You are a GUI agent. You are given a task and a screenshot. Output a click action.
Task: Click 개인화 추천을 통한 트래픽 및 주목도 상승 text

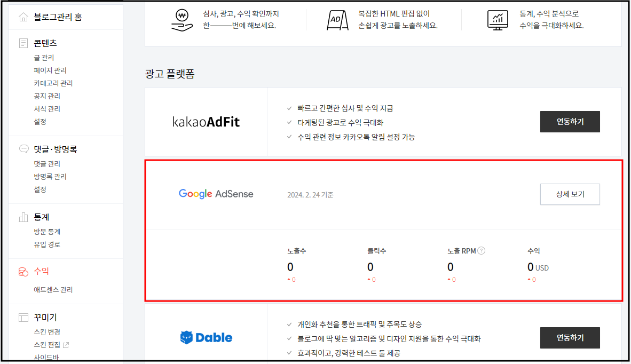point(359,324)
